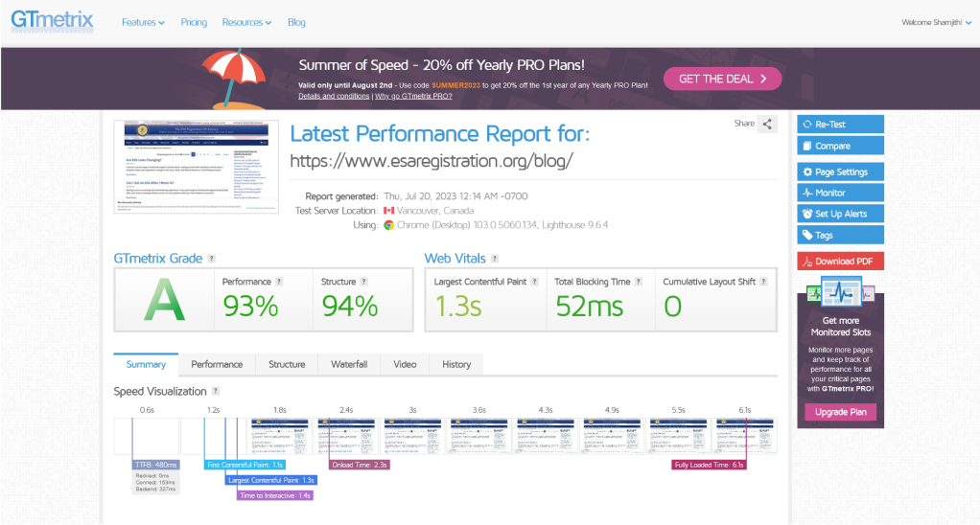Screen dimensions: 980x525
Task: Click the filmstrip frame under 1.8s
Action: pyautogui.click(x=280, y=436)
